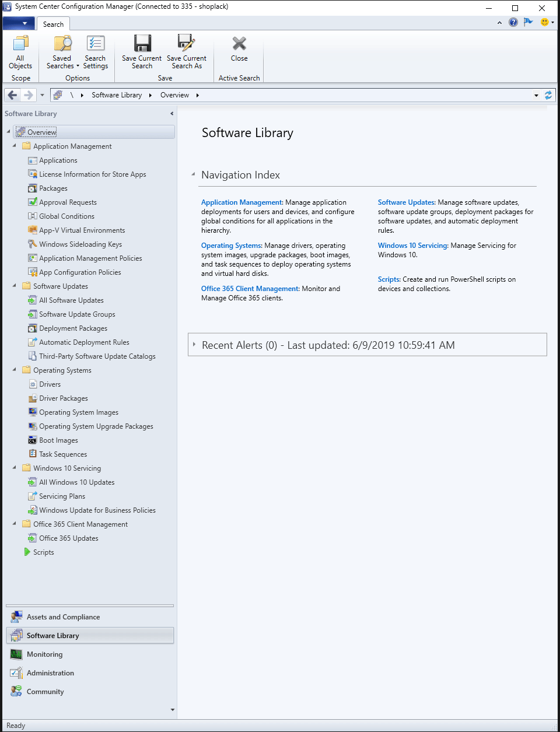This screenshot has height=732, width=560.
Task: Open the workspace overflow options arrow
Action: pyautogui.click(x=172, y=710)
